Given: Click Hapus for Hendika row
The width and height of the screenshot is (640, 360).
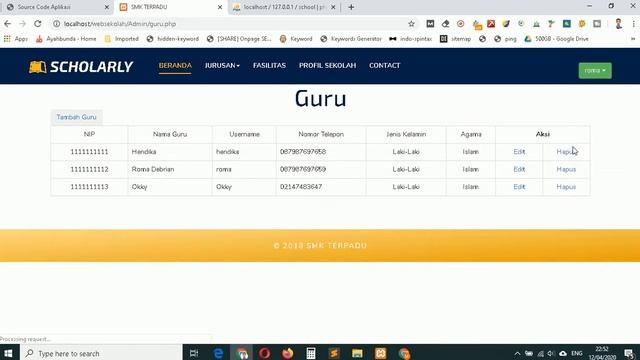Looking at the screenshot, I should (x=566, y=152).
